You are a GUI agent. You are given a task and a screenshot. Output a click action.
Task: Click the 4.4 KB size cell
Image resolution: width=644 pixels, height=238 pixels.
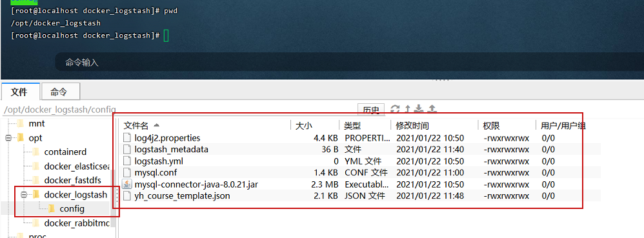tap(326, 138)
